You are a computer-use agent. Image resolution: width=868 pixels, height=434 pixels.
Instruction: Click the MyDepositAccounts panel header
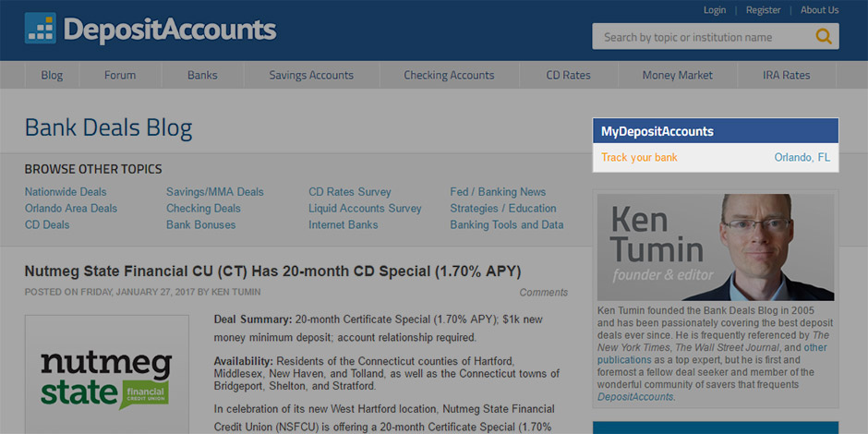(716, 131)
